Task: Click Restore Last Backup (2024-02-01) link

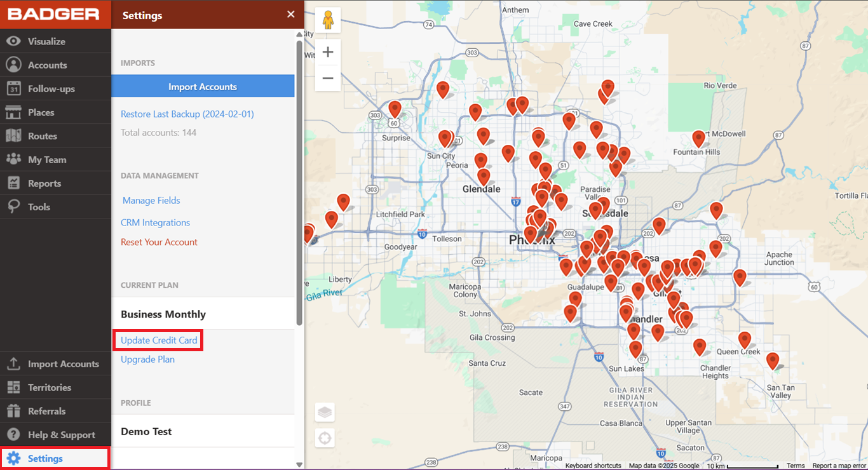Action: tap(187, 114)
